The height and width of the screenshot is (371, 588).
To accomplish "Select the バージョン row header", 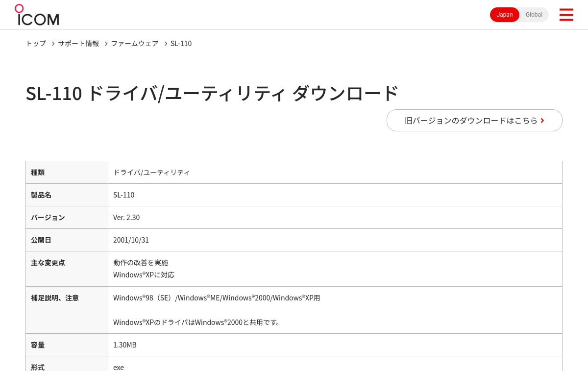I will [x=67, y=218].
